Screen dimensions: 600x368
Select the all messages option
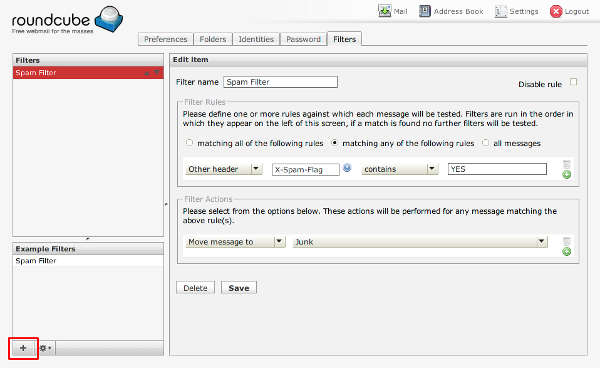pyautogui.click(x=486, y=143)
